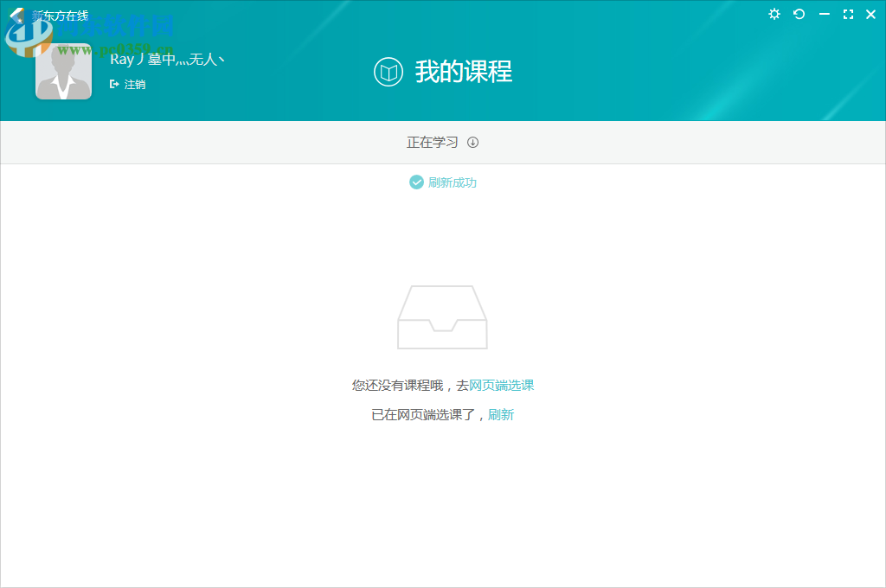The height and width of the screenshot is (588, 886).
Task: Click 您还没有课程哦 prompt text
Action: click(x=398, y=385)
